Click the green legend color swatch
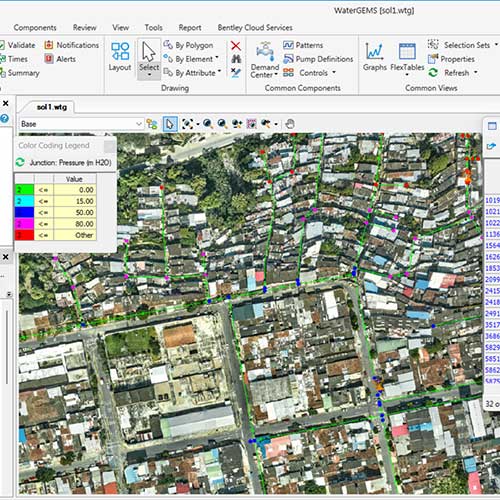 (24, 190)
